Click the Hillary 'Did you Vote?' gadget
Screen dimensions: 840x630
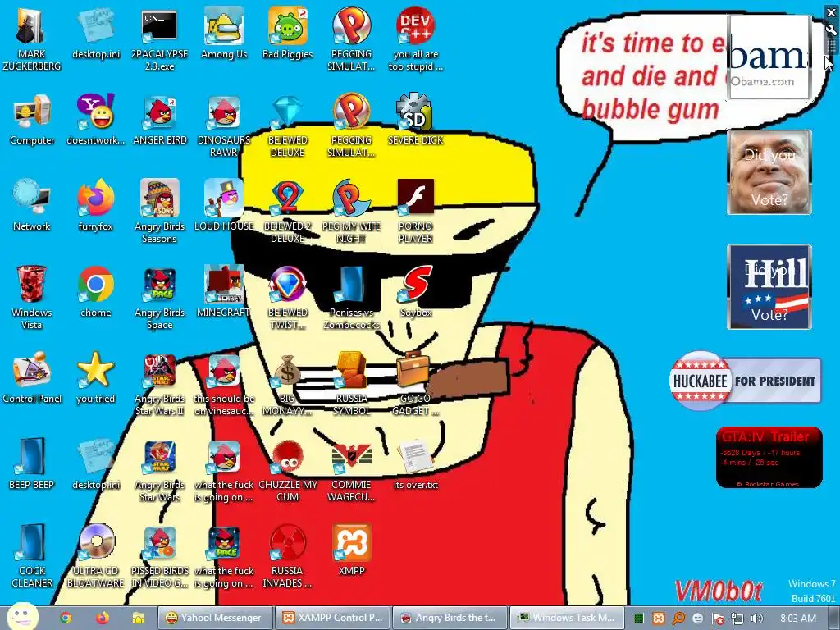coord(769,287)
